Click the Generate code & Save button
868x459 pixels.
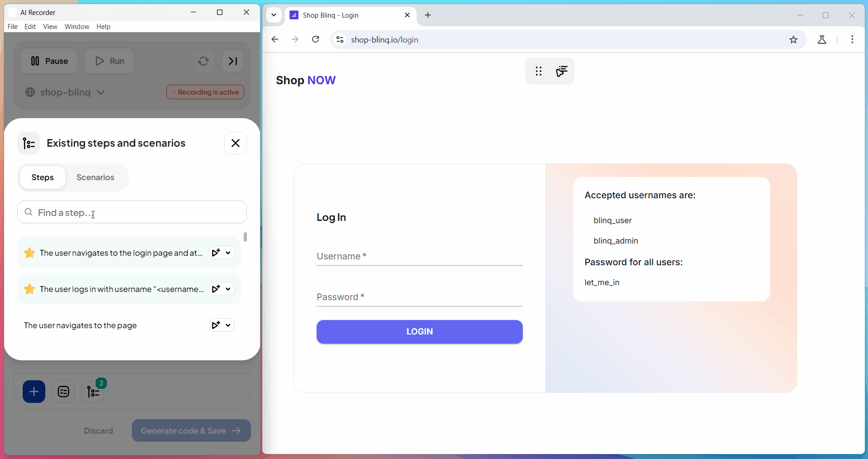point(191,430)
